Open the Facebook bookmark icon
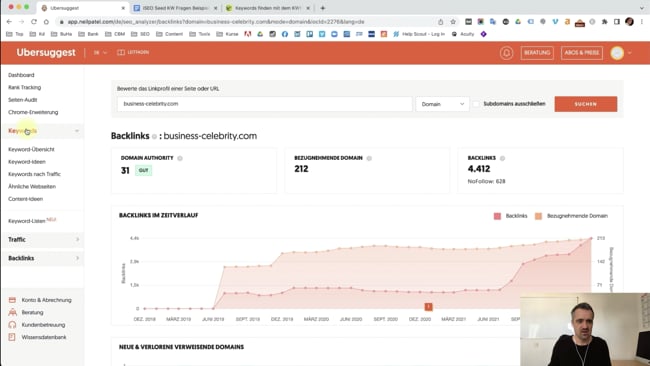 (285, 34)
